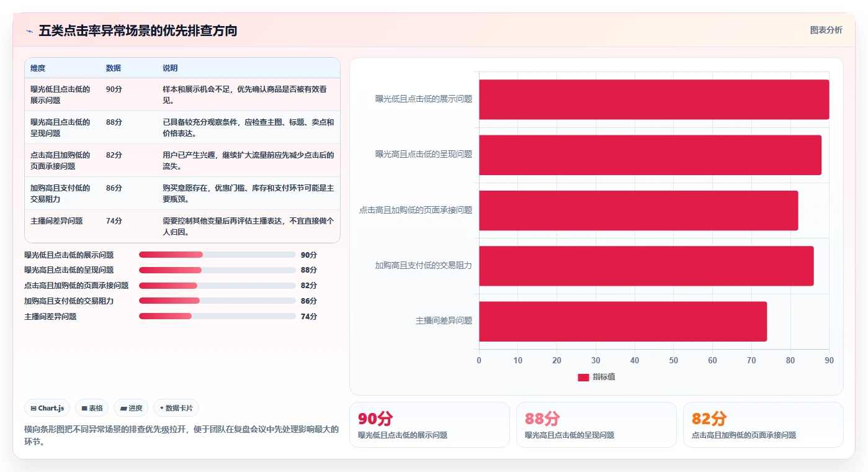Click table row name 主播间差异问题
Screen dimensions: 868x472
pyautogui.click(x=56, y=221)
